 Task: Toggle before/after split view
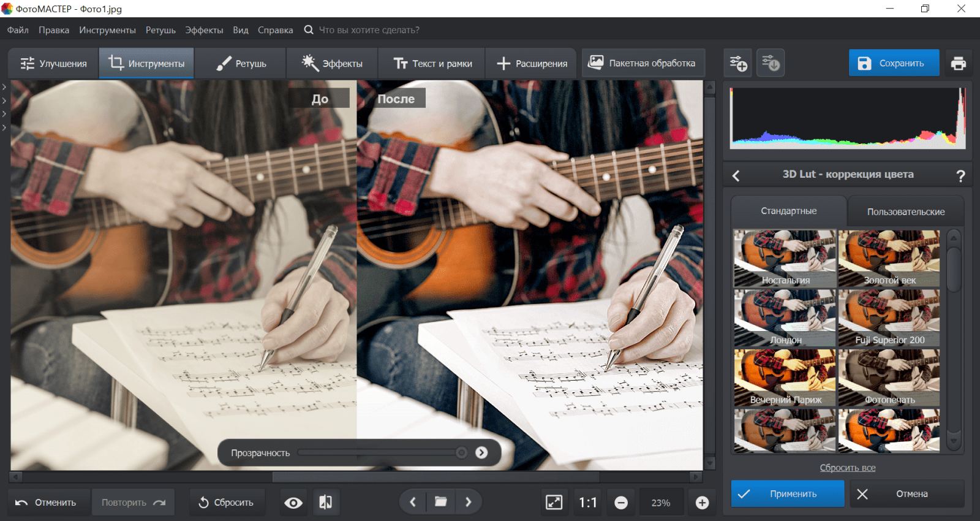point(326,503)
